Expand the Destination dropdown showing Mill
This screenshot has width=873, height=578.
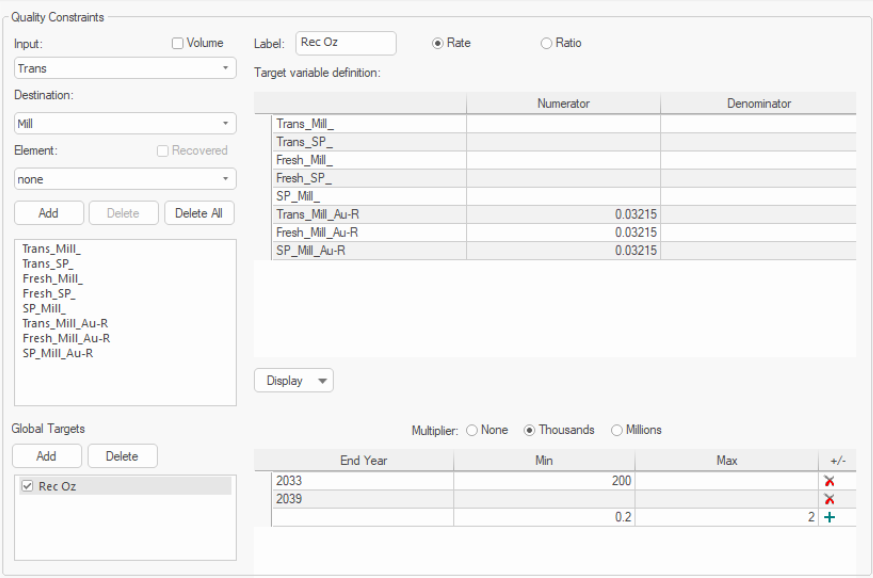pyautogui.click(x=125, y=124)
